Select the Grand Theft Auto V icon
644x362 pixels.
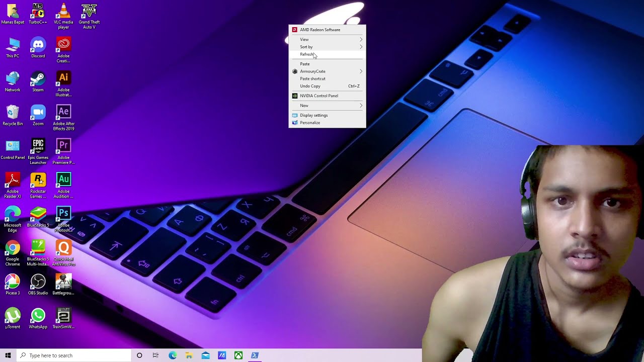[89, 16]
